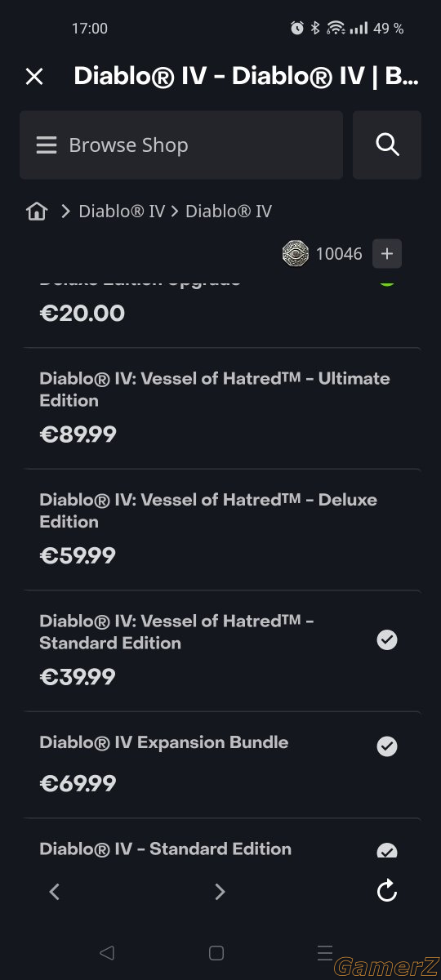Open last Diablo® IV breadcrumb link
This screenshot has width=441, height=980.
[229, 212]
